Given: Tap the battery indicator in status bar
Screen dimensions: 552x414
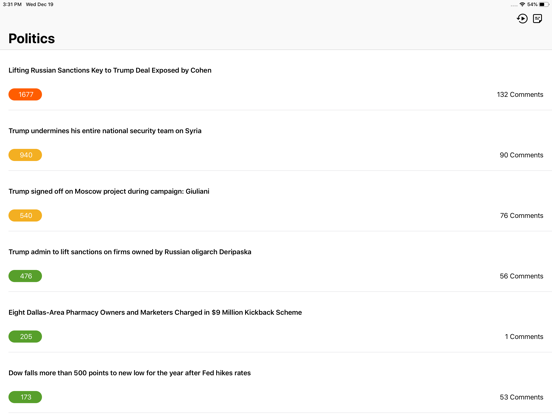Looking at the screenshot, I should click(544, 5).
